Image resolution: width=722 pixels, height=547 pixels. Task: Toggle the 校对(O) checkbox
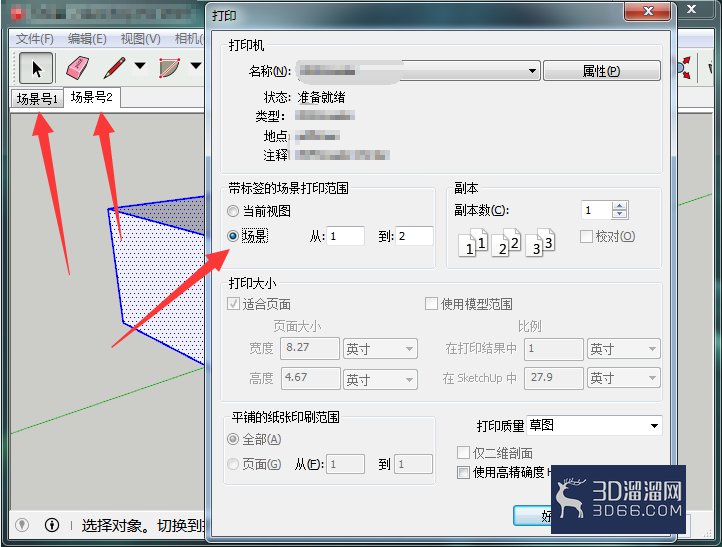(586, 236)
